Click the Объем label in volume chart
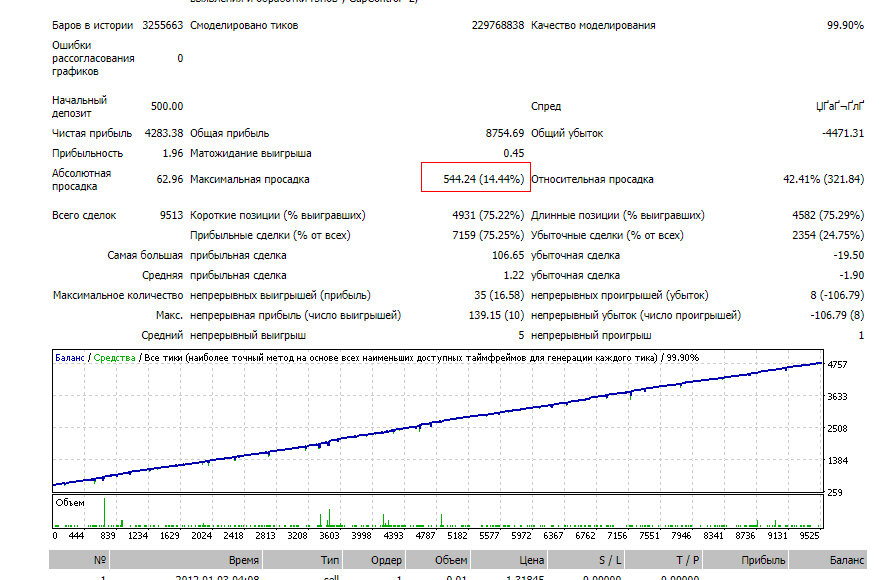This screenshot has width=887, height=580. 70,502
